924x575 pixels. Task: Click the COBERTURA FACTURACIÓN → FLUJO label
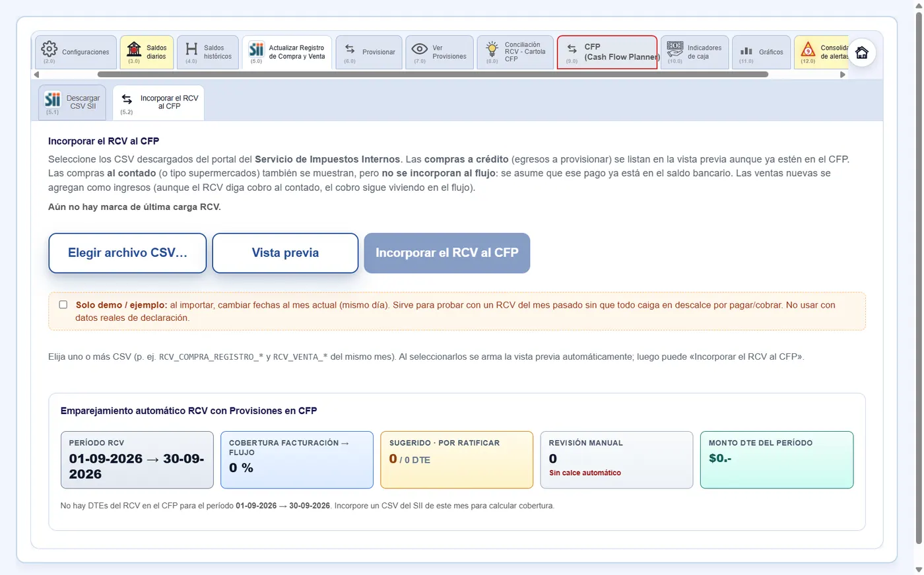[x=289, y=448]
